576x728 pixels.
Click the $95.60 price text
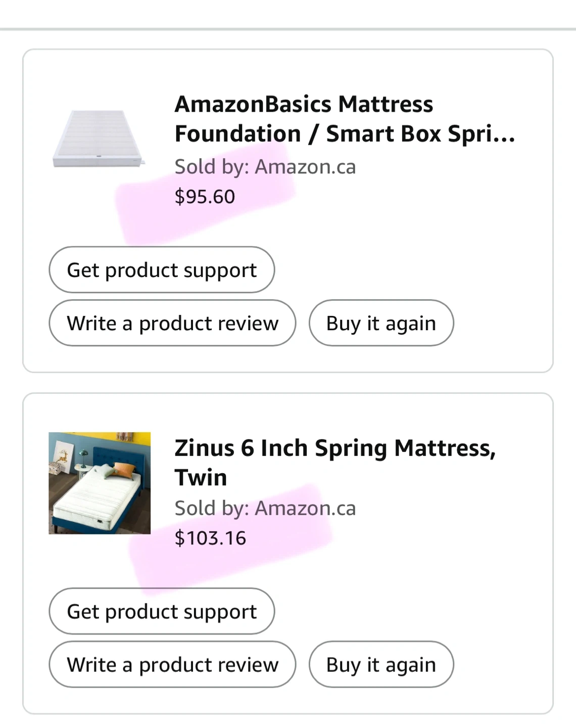(205, 197)
